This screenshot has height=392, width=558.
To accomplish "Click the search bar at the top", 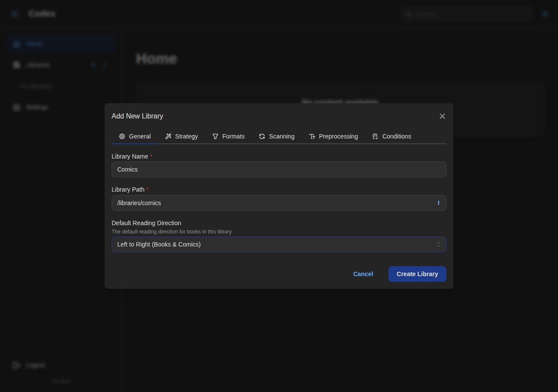I will (x=466, y=14).
